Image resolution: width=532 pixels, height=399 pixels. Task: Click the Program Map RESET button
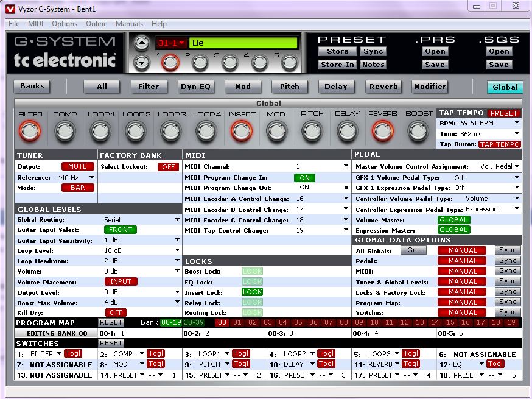tap(111, 322)
